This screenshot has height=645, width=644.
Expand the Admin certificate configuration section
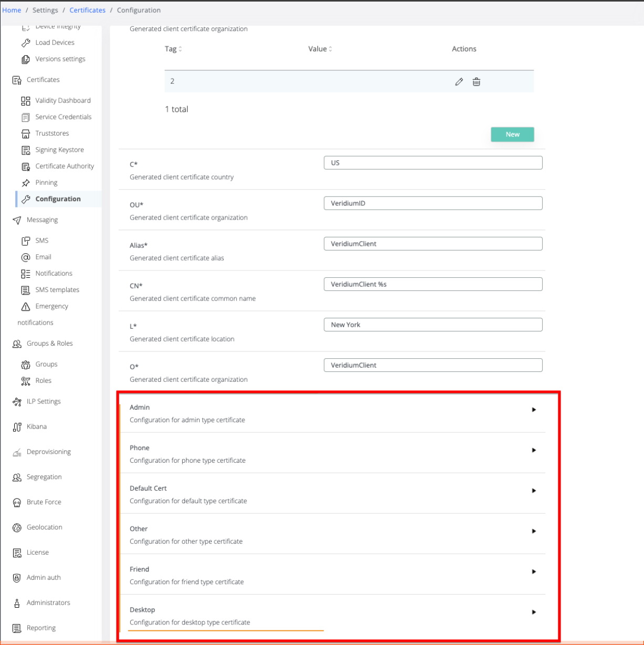click(x=534, y=410)
